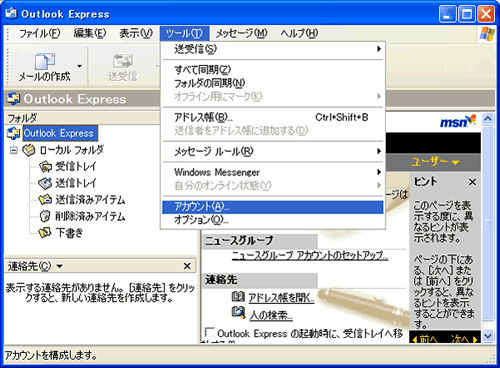
Task: Expand the 連絡先(C) dropdown arrow
Action: (x=60, y=266)
